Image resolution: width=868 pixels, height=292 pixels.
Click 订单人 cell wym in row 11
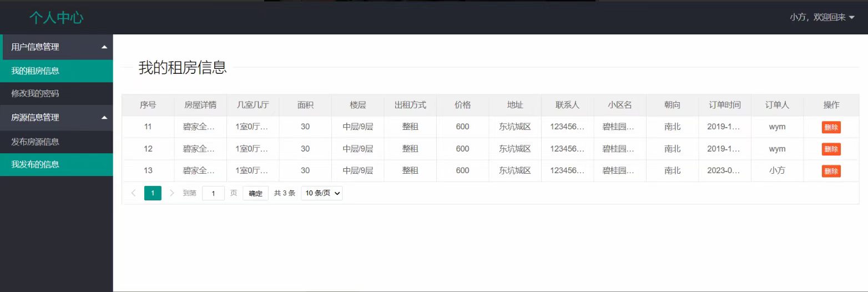[x=777, y=127]
